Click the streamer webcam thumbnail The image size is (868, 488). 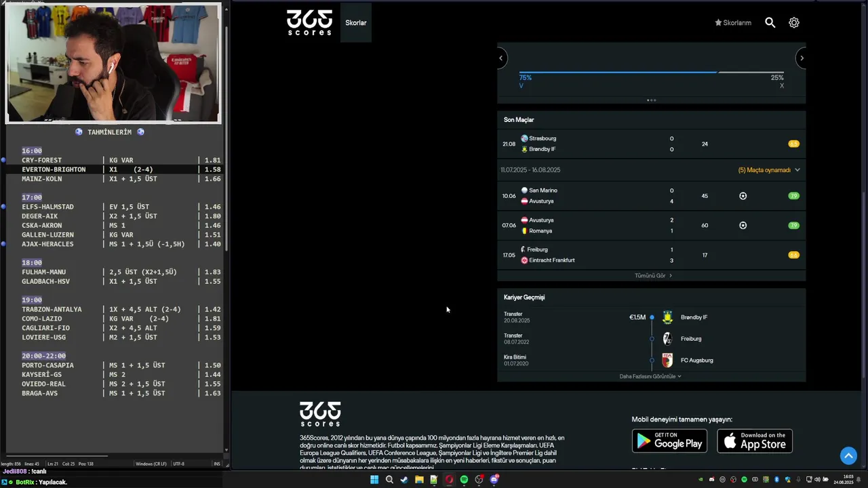tap(113, 62)
